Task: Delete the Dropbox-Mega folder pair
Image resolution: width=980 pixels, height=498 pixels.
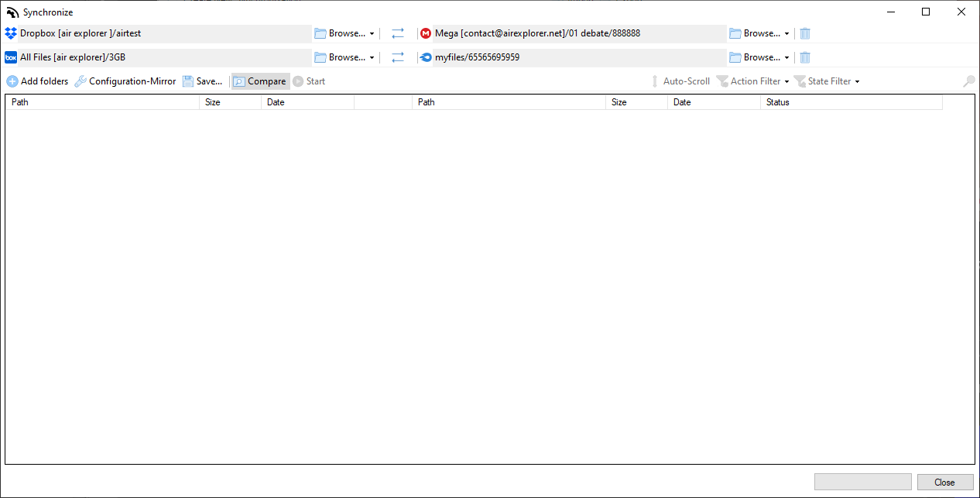Action: (804, 33)
